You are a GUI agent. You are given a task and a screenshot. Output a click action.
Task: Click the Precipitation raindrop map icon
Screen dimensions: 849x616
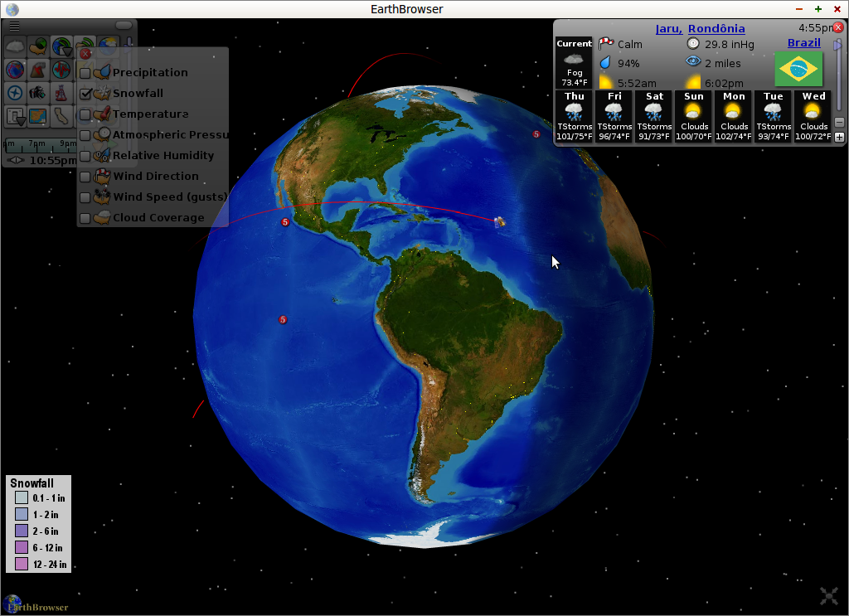[102, 72]
